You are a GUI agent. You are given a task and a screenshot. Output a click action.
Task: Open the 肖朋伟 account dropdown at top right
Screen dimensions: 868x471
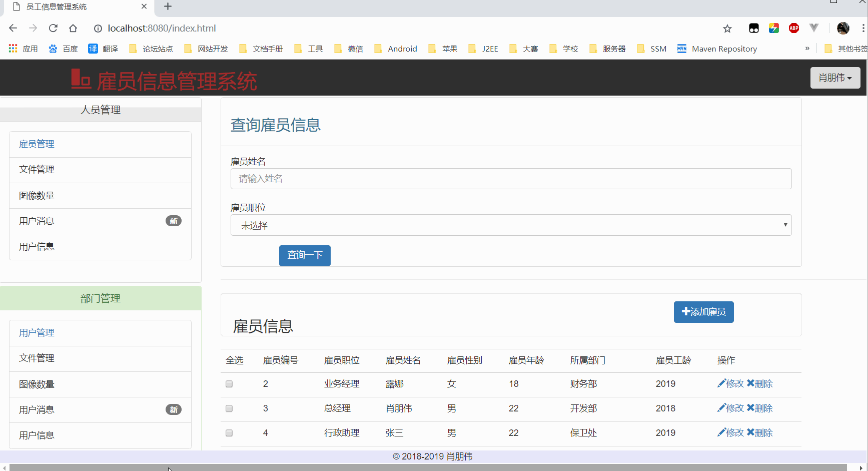click(835, 78)
